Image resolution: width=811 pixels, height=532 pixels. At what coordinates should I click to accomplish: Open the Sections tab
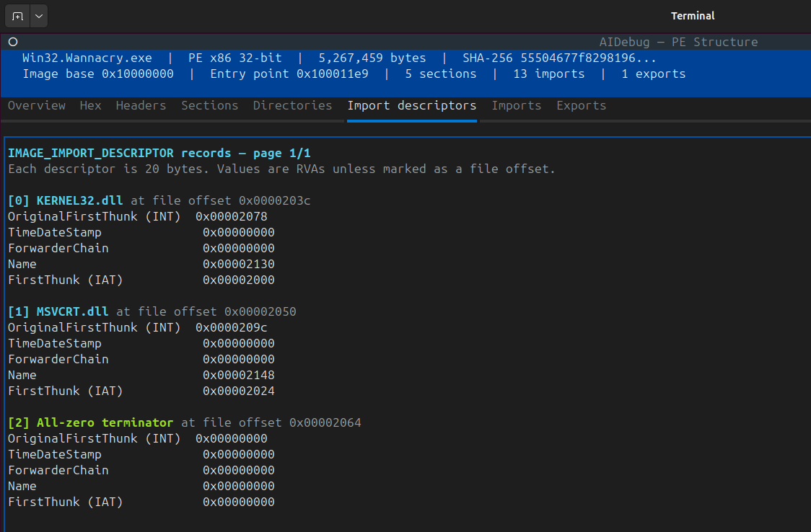pos(209,105)
